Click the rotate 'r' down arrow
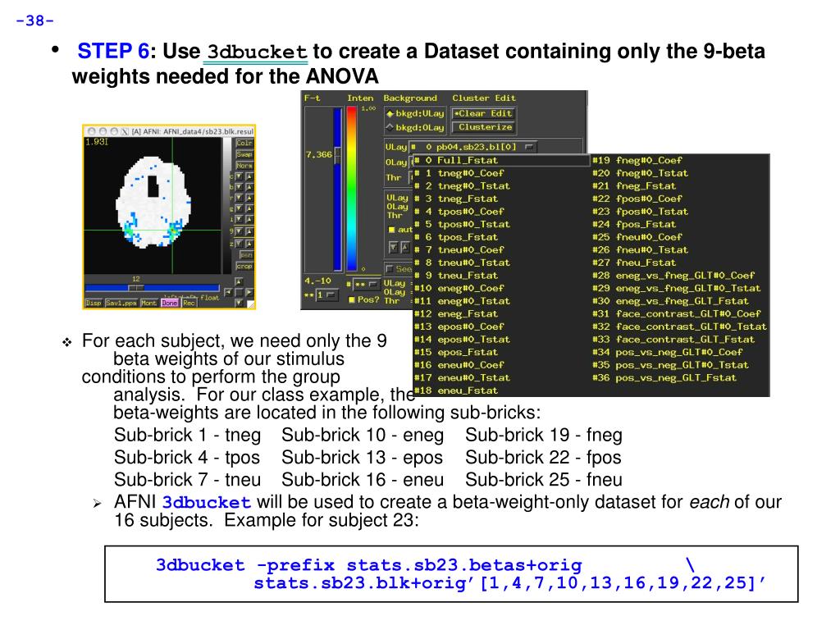The width and height of the screenshot is (840, 630). click(x=239, y=198)
